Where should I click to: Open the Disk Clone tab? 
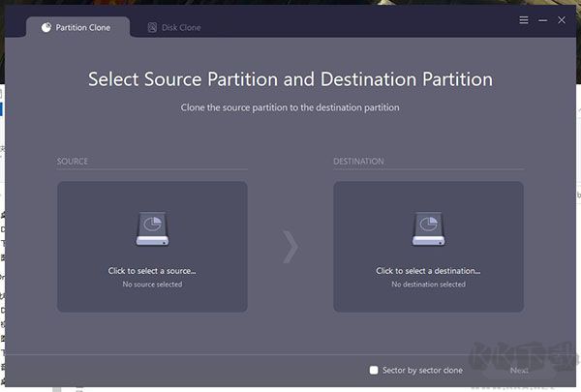click(x=174, y=27)
